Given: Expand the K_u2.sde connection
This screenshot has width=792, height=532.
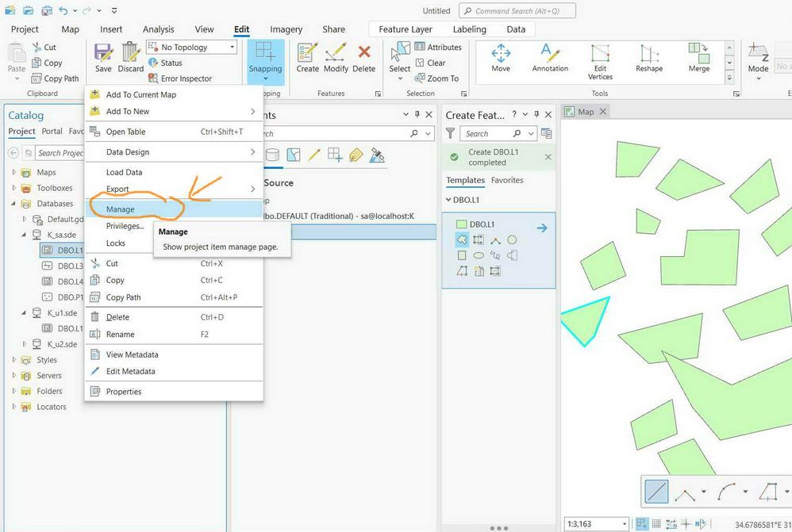Looking at the screenshot, I should [25, 344].
